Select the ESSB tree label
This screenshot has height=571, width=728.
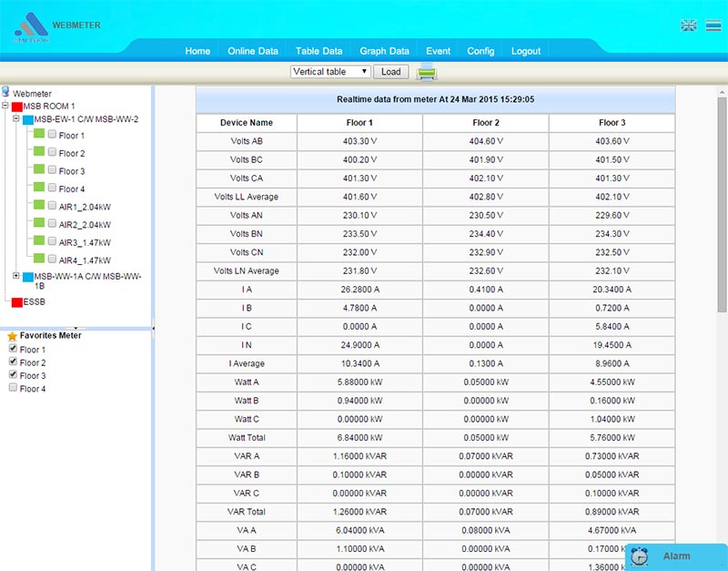pyautogui.click(x=35, y=302)
